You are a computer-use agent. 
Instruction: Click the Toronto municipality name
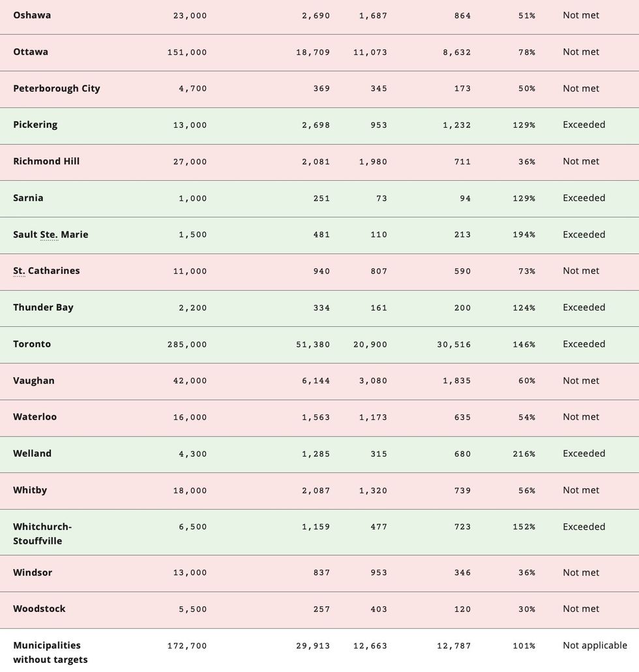click(32, 344)
